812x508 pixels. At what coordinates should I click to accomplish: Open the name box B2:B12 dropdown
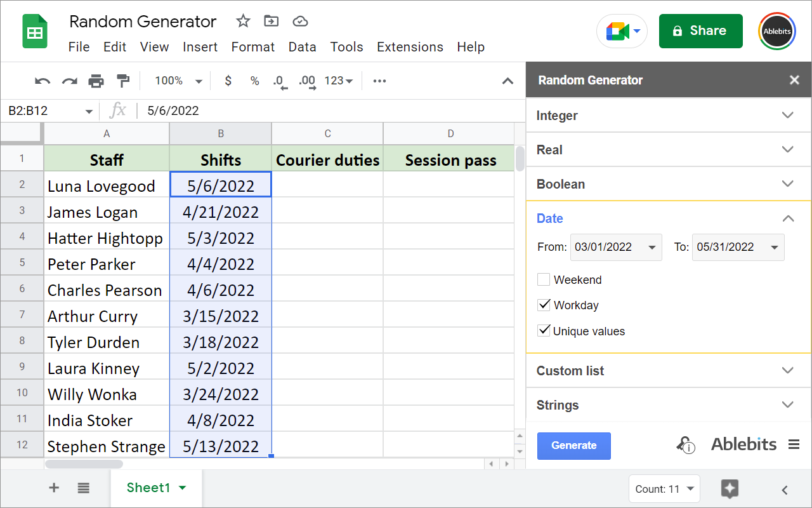pyautogui.click(x=88, y=111)
